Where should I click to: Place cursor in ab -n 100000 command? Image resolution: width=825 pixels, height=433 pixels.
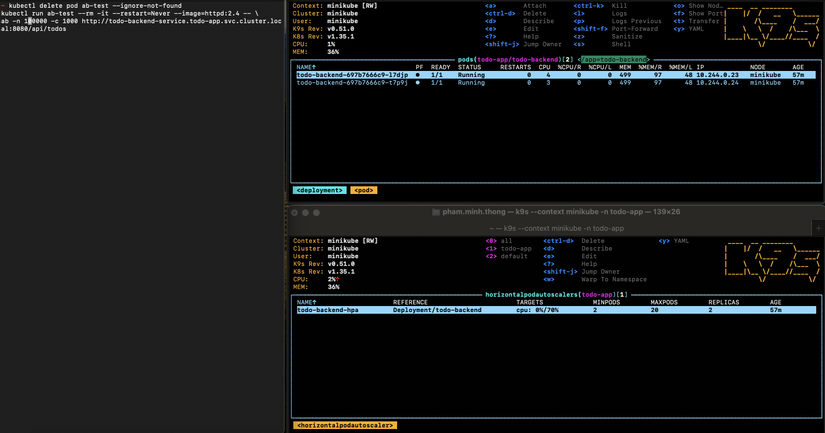coord(141,25)
